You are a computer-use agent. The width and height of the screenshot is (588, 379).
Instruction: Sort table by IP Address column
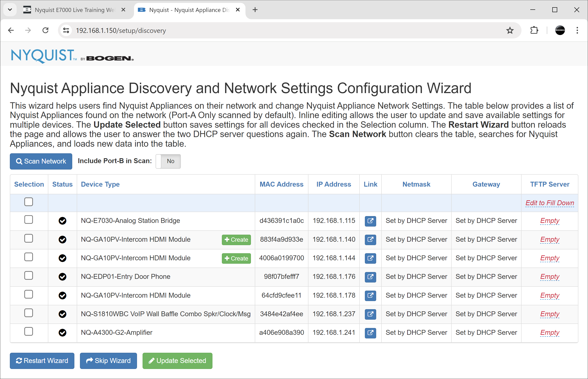pyautogui.click(x=333, y=184)
